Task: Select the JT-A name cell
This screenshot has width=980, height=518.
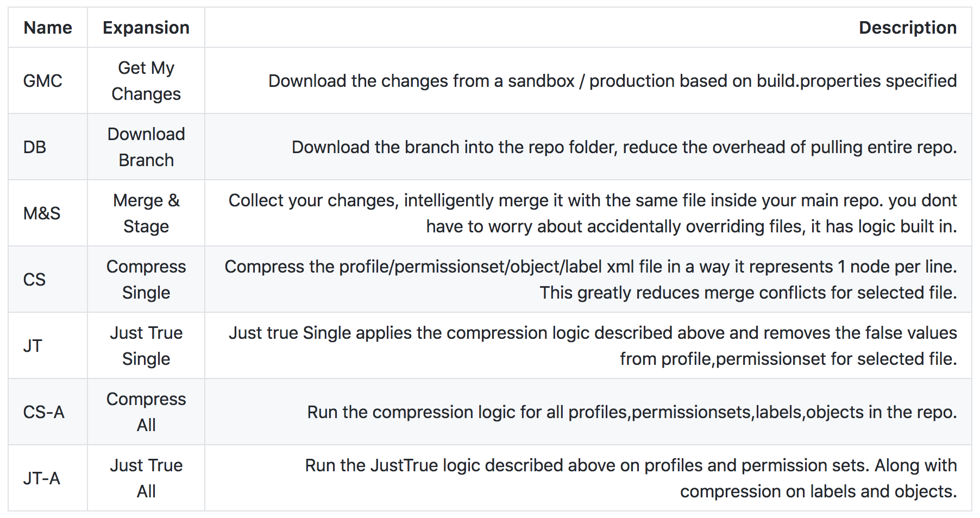Action: coord(42,478)
